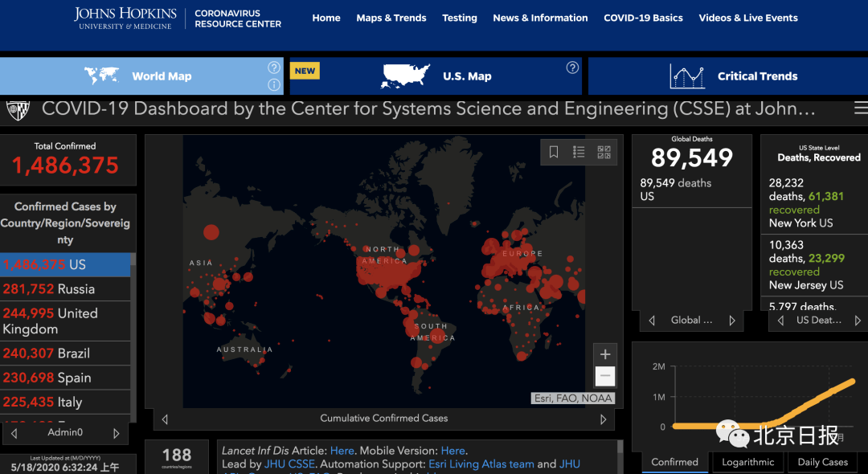Viewport: 868px width, 474px height.
Task: Go to next Admin0 list tab
Action: click(116, 434)
